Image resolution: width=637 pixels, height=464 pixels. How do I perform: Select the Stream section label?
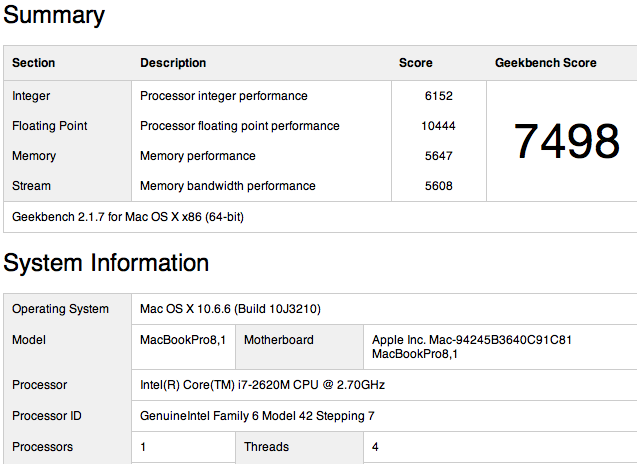[x=31, y=186]
